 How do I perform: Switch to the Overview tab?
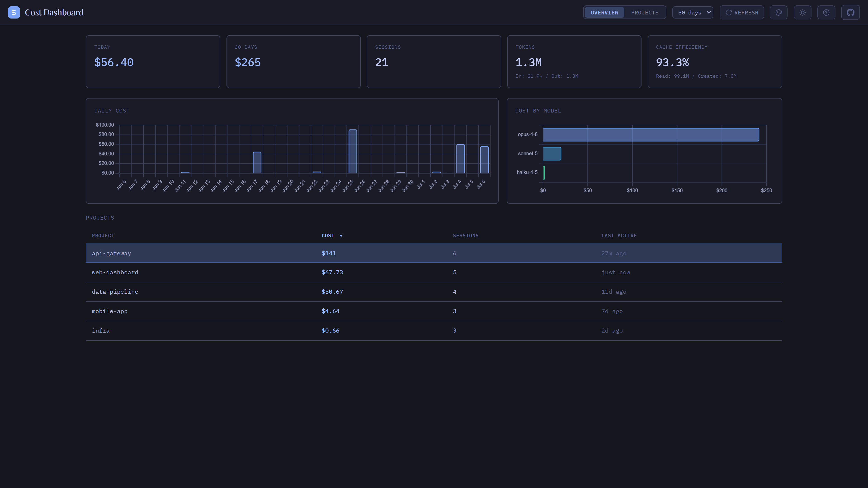click(604, 12)
